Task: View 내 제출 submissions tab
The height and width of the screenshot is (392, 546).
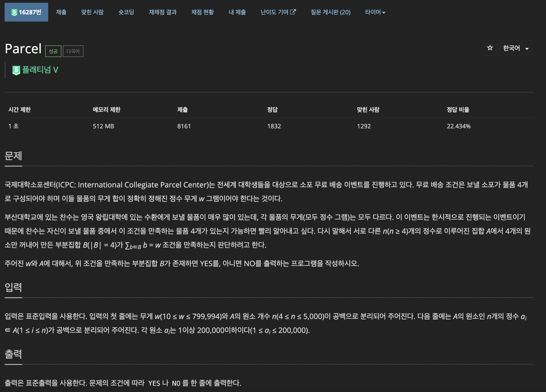Action: pos(237,12)
